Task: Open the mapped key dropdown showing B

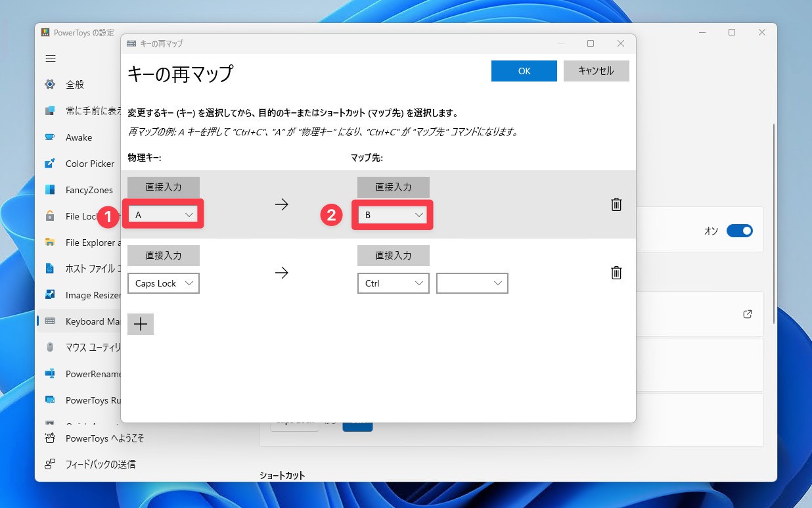Action: pyautogui.click(x=393, y=214)
